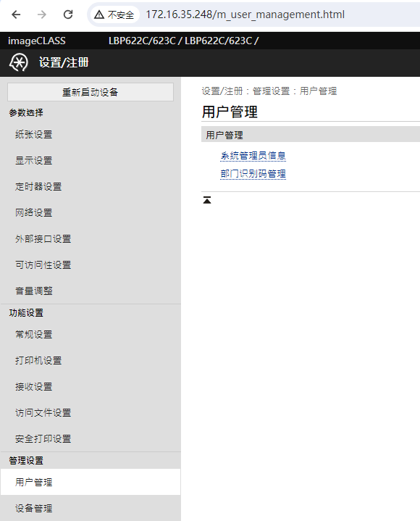Click the Settings/Registration gear logo icon

coord(18,62)
